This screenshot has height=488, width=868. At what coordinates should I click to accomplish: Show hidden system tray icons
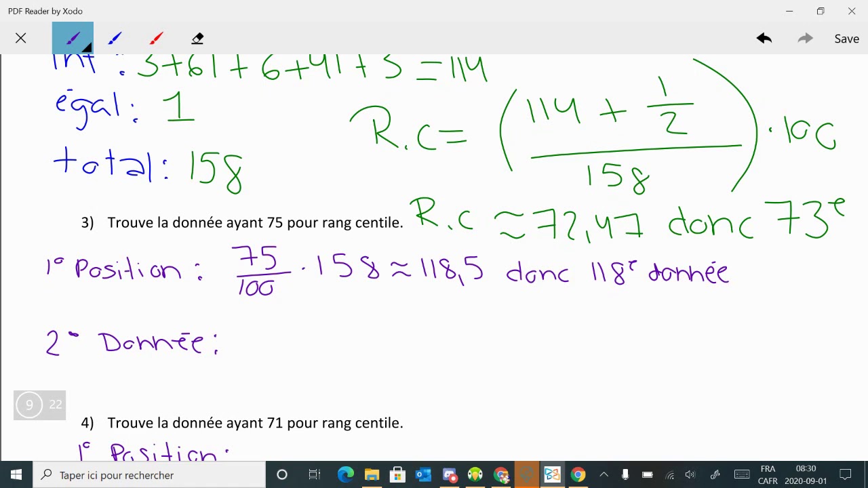(604, 475)
